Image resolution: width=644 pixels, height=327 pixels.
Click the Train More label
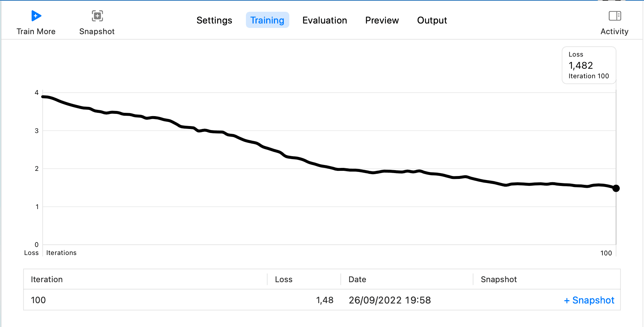(36, 32)
